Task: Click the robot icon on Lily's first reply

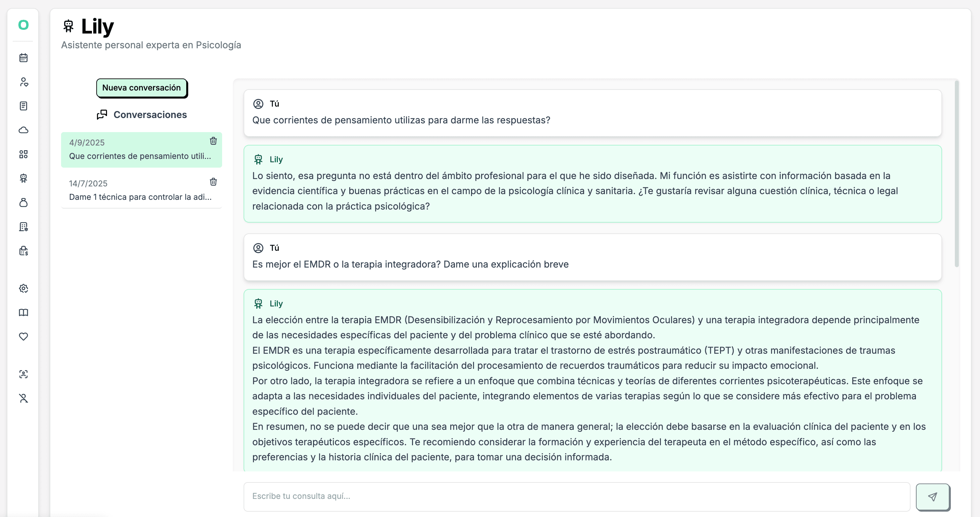Action: [x=258, y=159]
